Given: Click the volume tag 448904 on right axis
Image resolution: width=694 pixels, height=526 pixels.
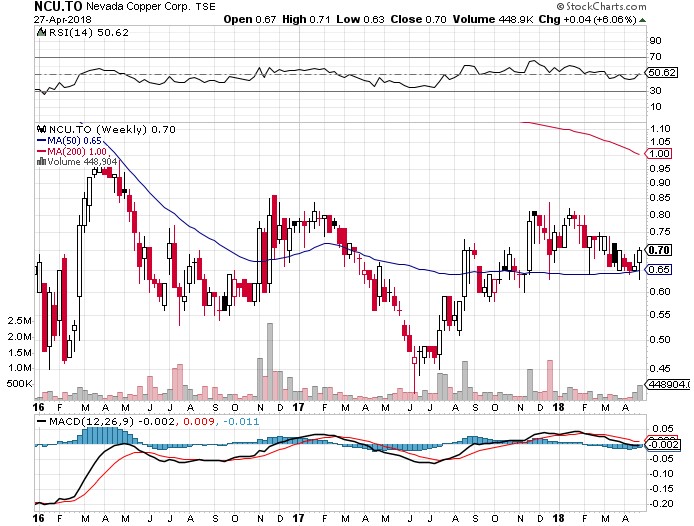Looking at the screenshot, I should point(668,384).
